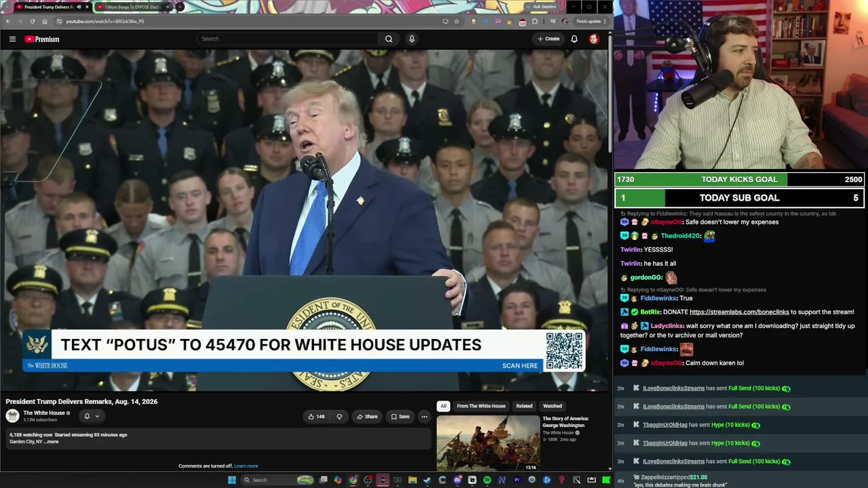Screen dimensions: 868x488
Task: Open more actions for the video
Action: pos(425,417)
